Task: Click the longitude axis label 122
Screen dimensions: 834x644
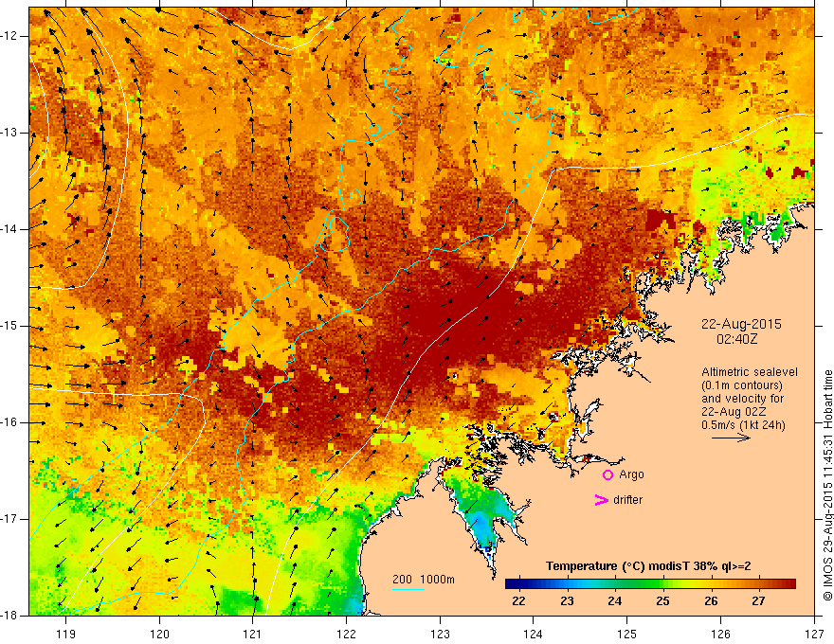Action: (346, 634)
